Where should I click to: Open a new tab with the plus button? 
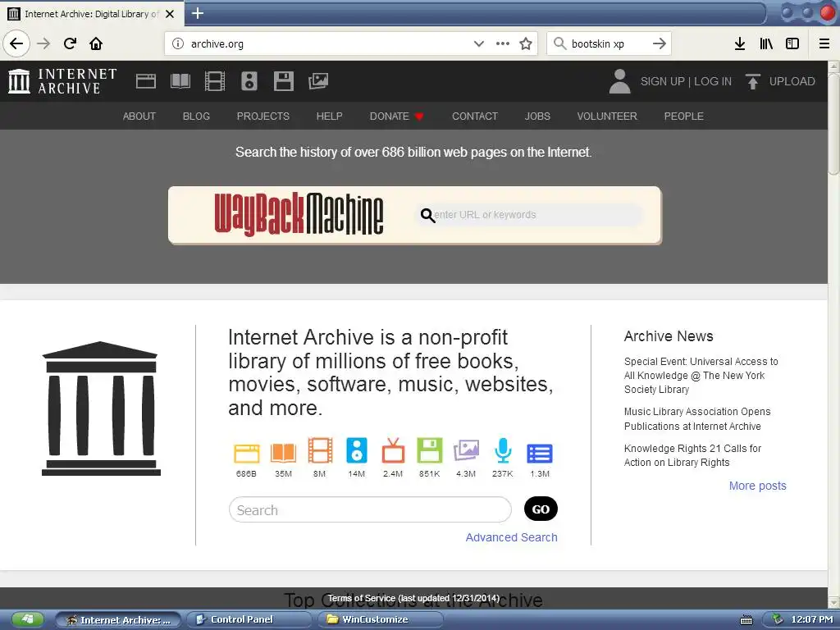point(198,13)
